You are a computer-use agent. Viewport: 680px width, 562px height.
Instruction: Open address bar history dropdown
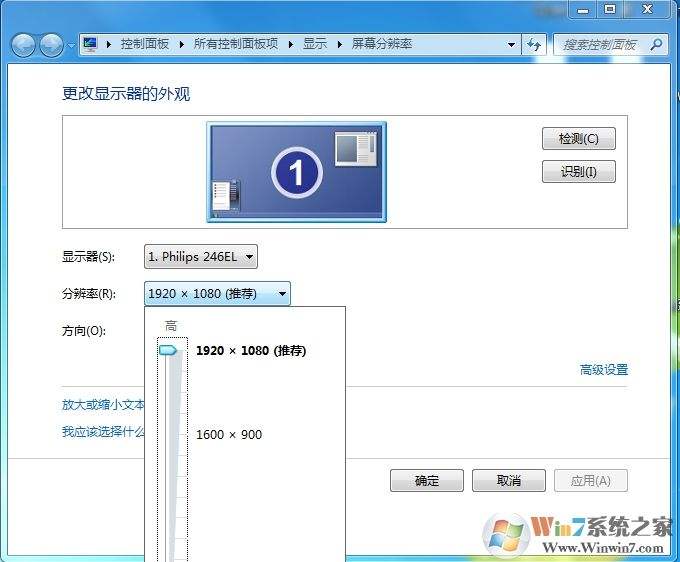(x=511, y=45)
